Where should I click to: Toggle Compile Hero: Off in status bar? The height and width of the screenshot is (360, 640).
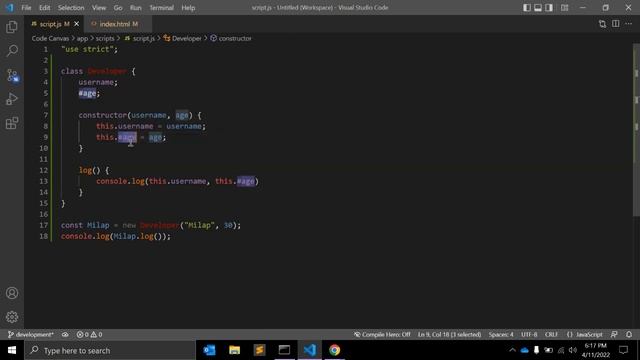click(x=382, y=334)
